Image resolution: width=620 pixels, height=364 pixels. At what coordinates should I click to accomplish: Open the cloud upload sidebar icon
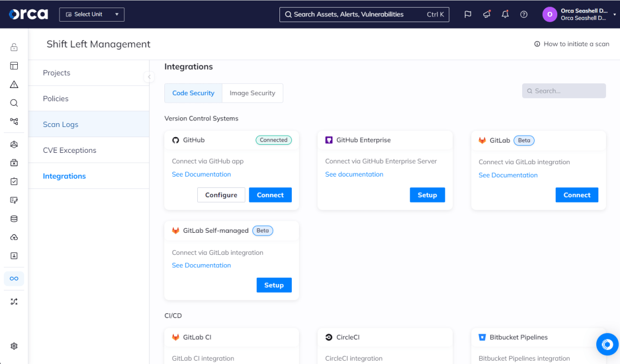14,237
